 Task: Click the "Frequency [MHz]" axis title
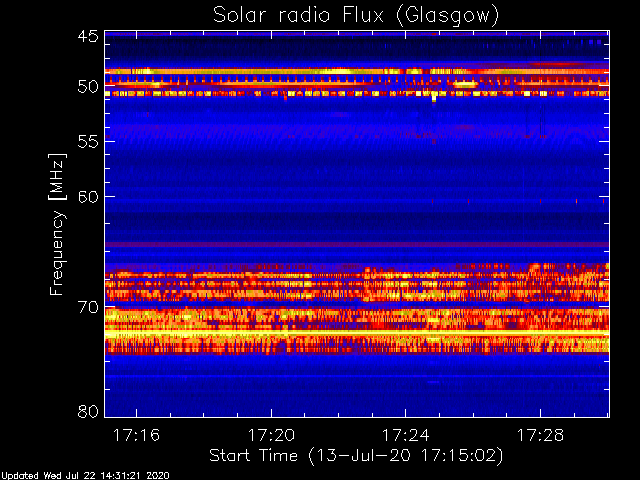[x=57, y=224]
